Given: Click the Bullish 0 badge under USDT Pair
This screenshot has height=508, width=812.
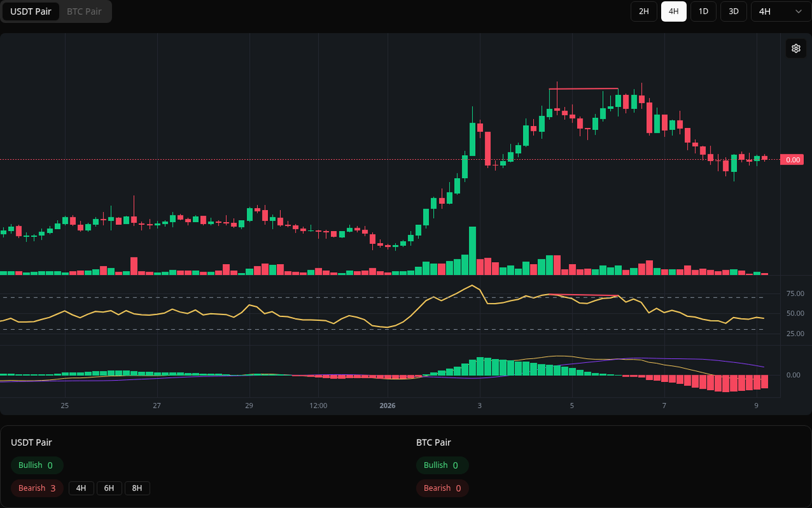Looking at the screenshot, I should click(37, 465).
